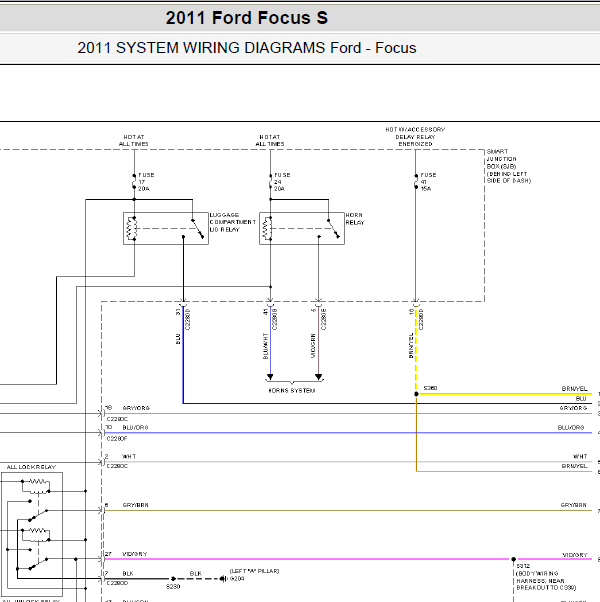Click the "VIO/GRY" label next to pin 27

coord(135,554)
